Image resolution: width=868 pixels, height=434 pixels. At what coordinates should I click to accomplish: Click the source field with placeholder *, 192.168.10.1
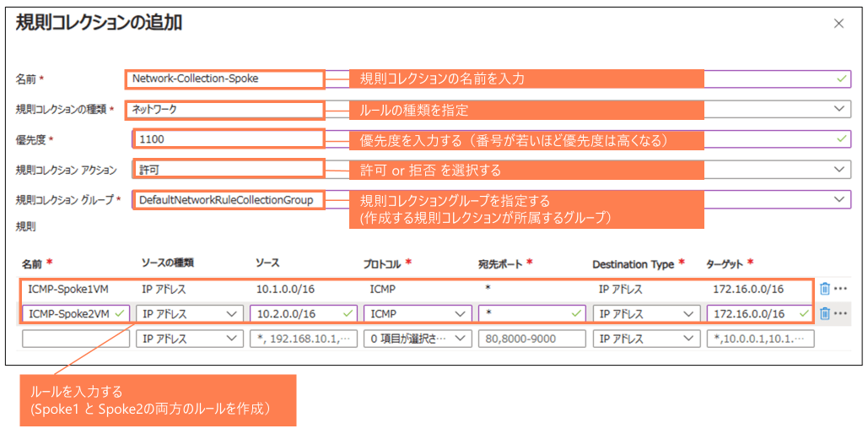tap(304, 339)
